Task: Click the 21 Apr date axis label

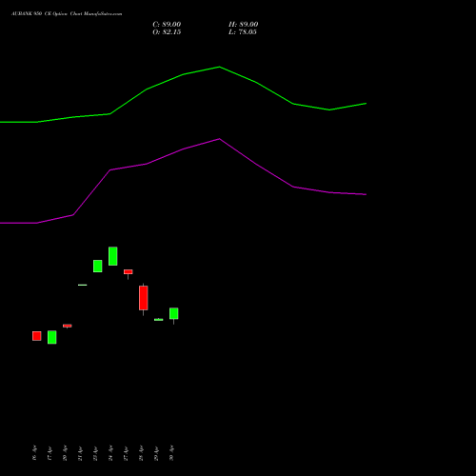Action: click(80, 453)
